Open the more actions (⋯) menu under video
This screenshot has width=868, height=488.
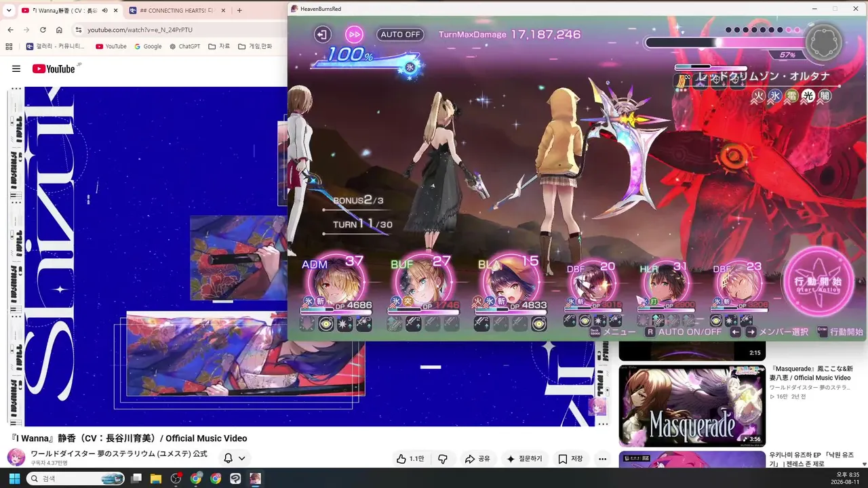click(x=602, y=459)
